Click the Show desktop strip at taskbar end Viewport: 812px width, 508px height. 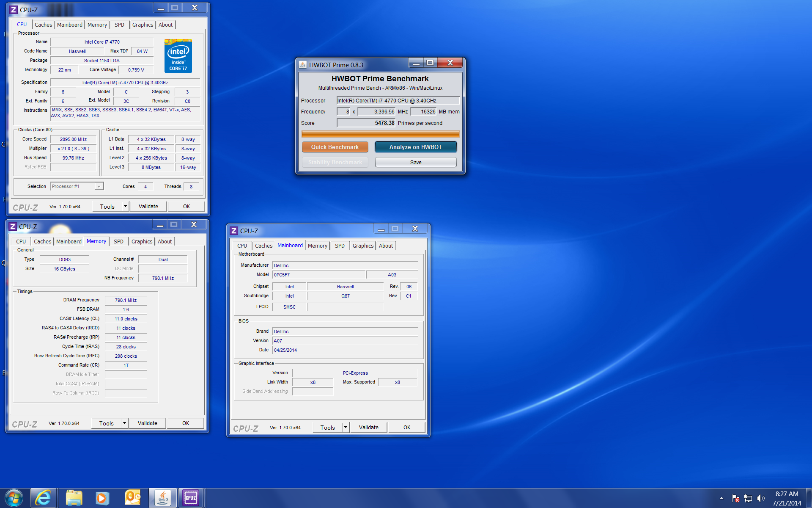pyautogui.click(x=809, y=498)
